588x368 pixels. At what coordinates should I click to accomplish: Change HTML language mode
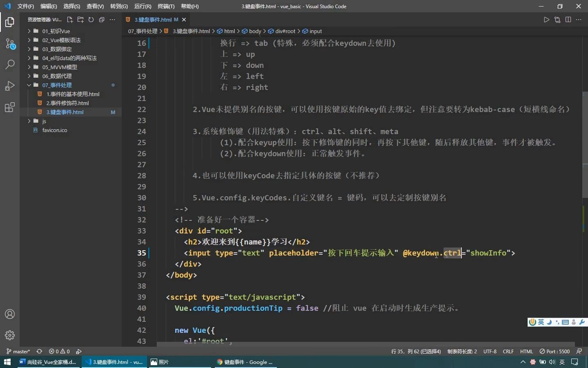pos(527,351)
